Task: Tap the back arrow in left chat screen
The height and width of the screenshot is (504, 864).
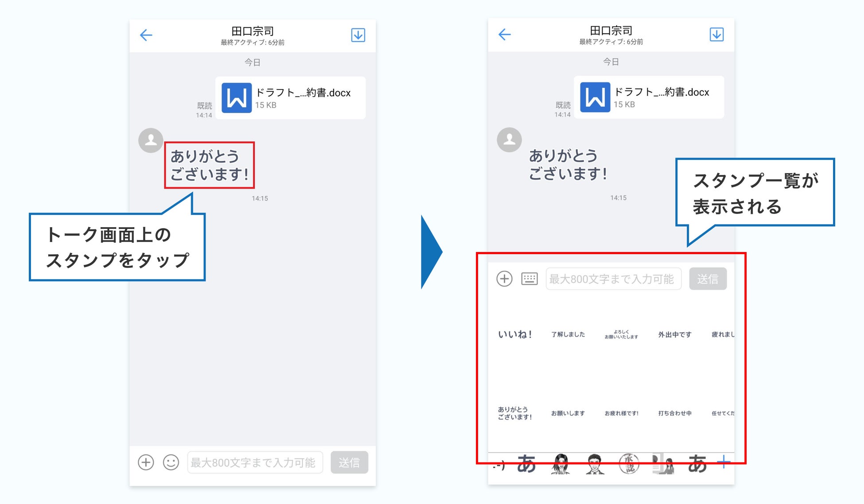Action: coord(146,35)
